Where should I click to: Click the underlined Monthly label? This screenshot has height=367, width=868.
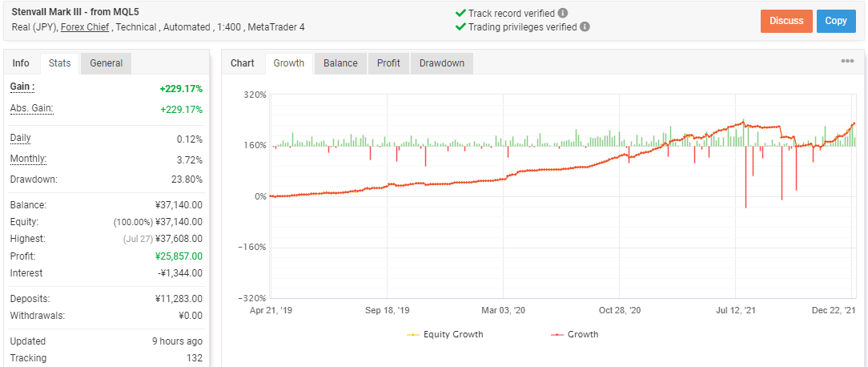[x=28, y=159]
